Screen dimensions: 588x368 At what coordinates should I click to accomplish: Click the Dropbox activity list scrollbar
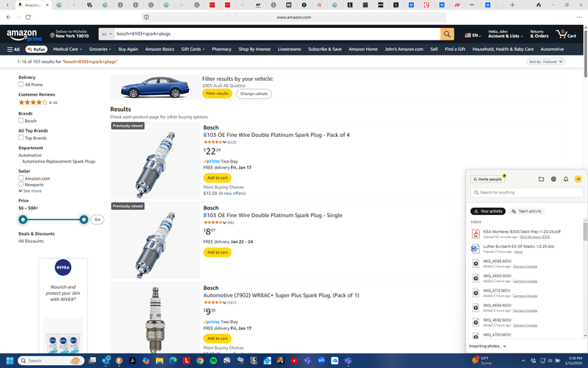coord(585,232)
